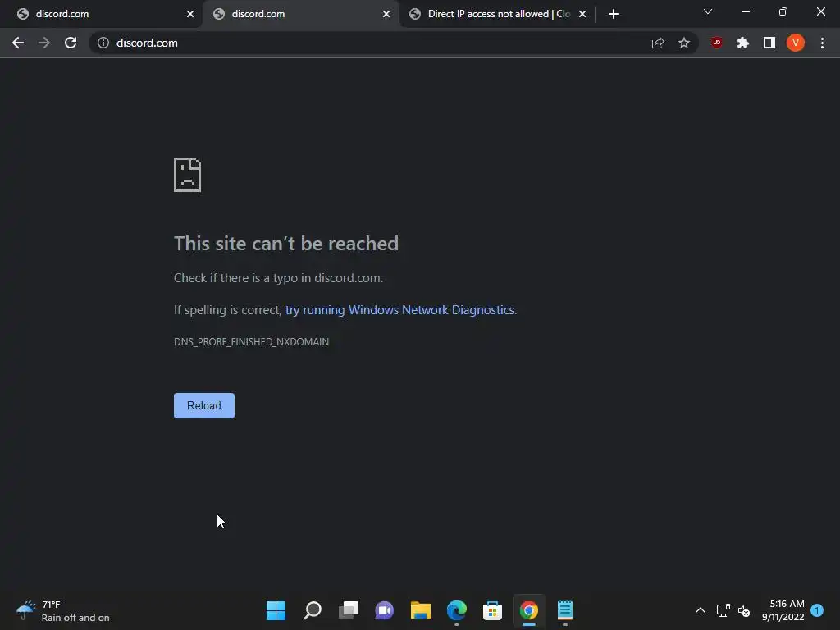Screen dimensions: 840x630
Task: Open try running Windows Network Diagnostics link
Action: [x=399, y=310]
